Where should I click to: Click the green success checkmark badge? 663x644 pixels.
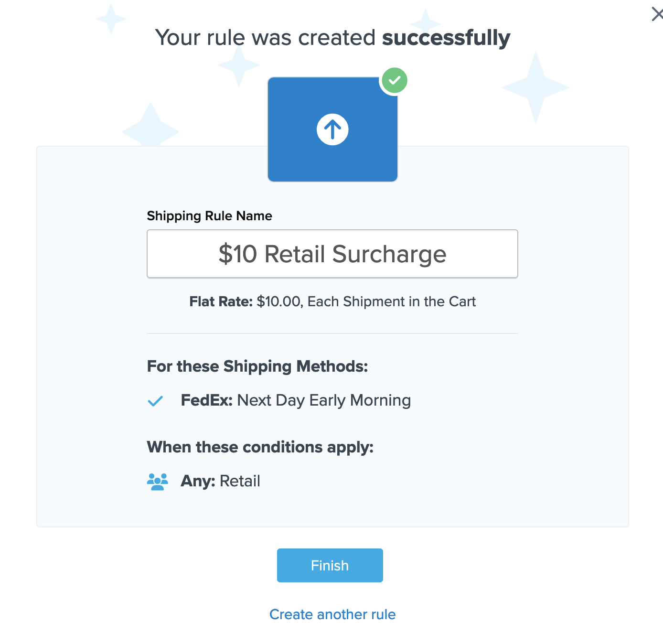point(395,80)
